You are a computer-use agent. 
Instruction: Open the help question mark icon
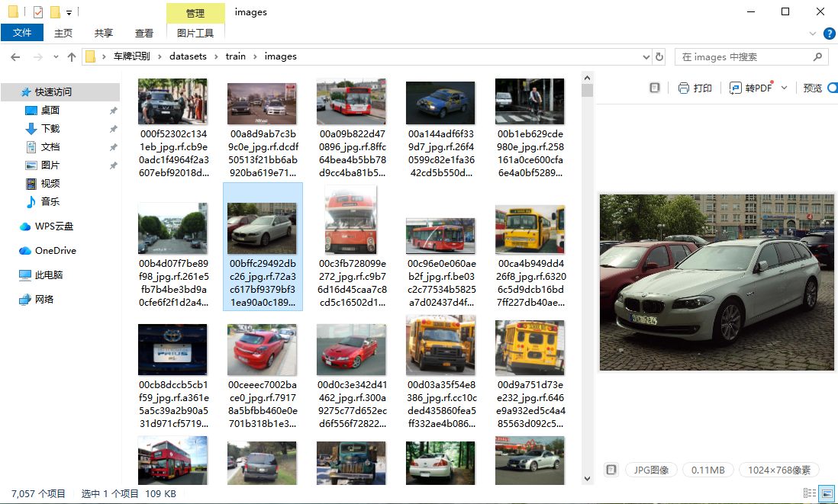[x=830, y=33]
